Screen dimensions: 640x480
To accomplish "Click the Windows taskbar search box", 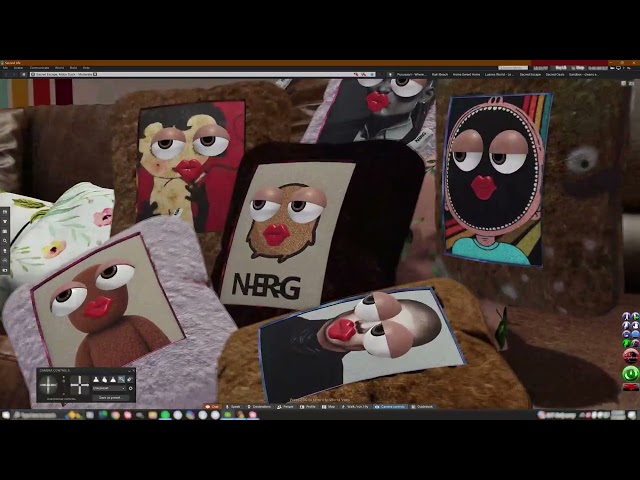I will coord(35,415).
